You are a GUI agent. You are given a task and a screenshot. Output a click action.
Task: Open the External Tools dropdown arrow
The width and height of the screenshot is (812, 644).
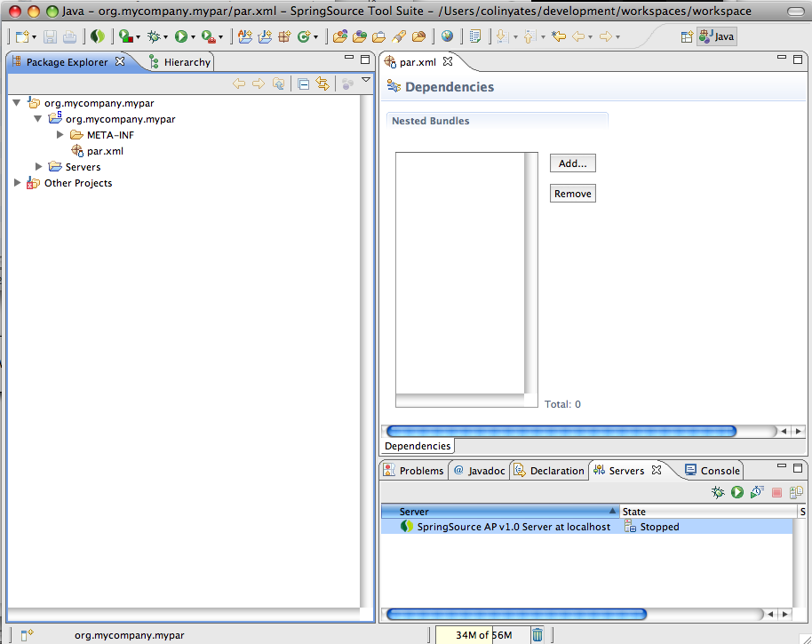pos(220,37)
